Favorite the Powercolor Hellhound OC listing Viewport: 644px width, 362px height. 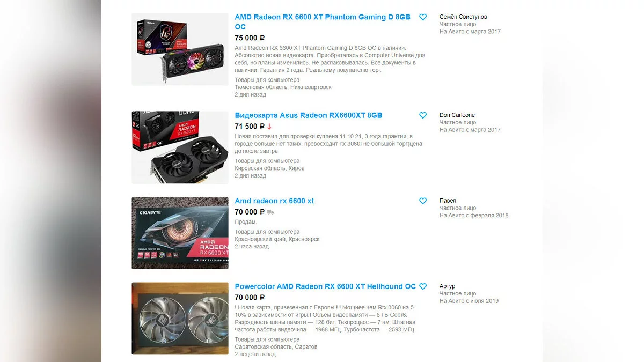[x=423, y=286]
